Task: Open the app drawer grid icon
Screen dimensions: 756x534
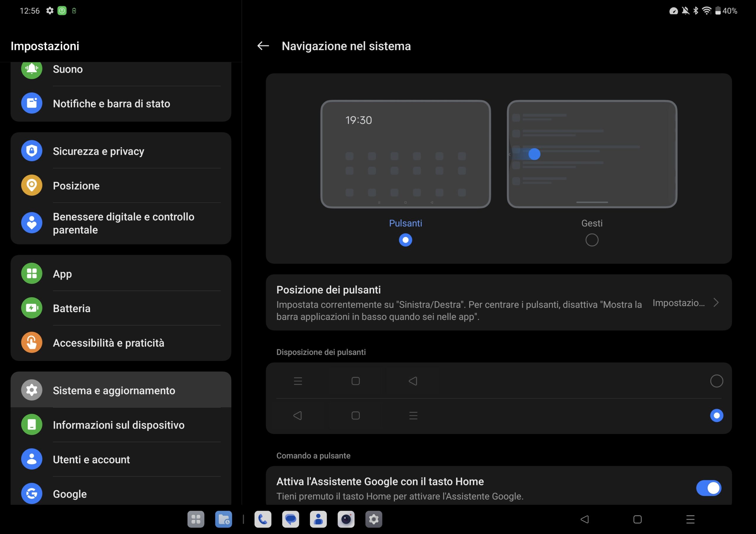Action: [x=196, y=519]
